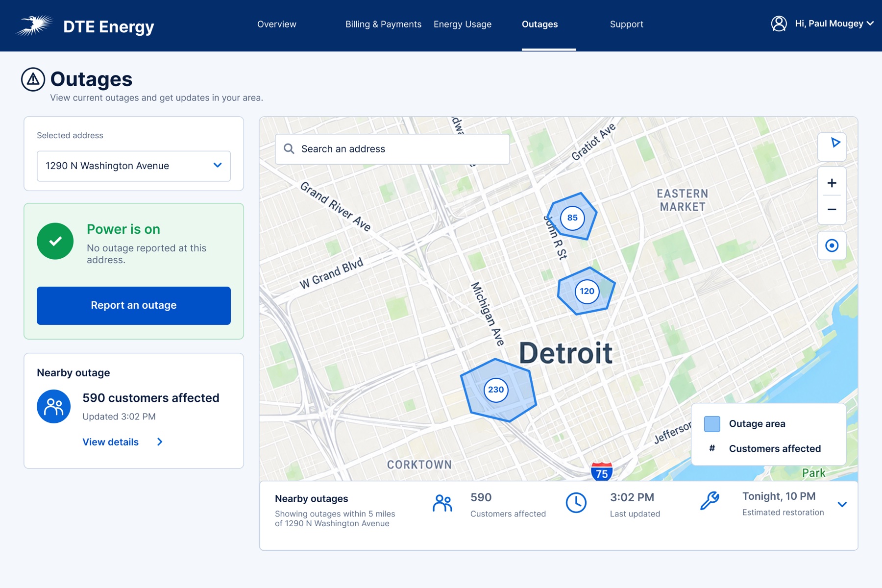Select the 120 customers outage marker
This screenshot has height=588, width=882.
[x=587, y=291]
